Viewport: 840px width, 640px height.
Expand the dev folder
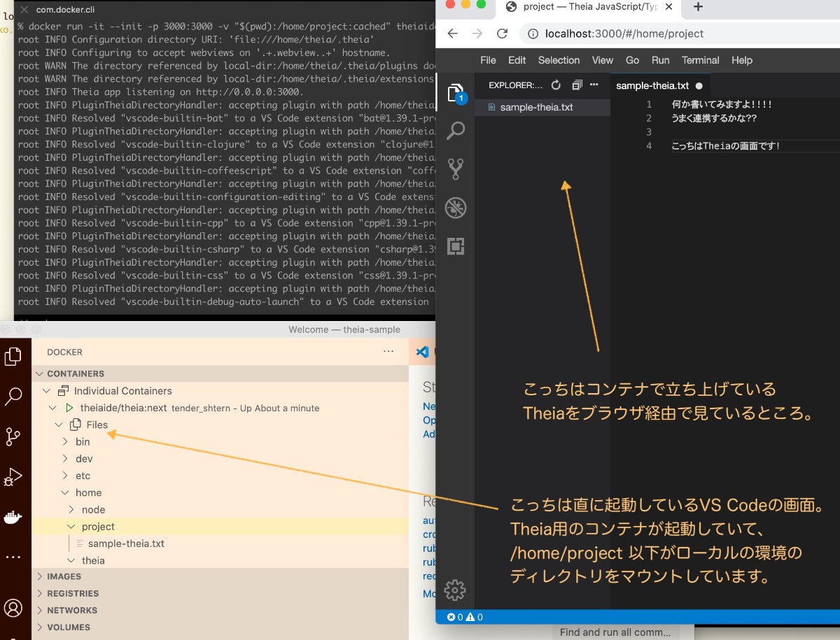pyautogui.click(x=65, y=459)
